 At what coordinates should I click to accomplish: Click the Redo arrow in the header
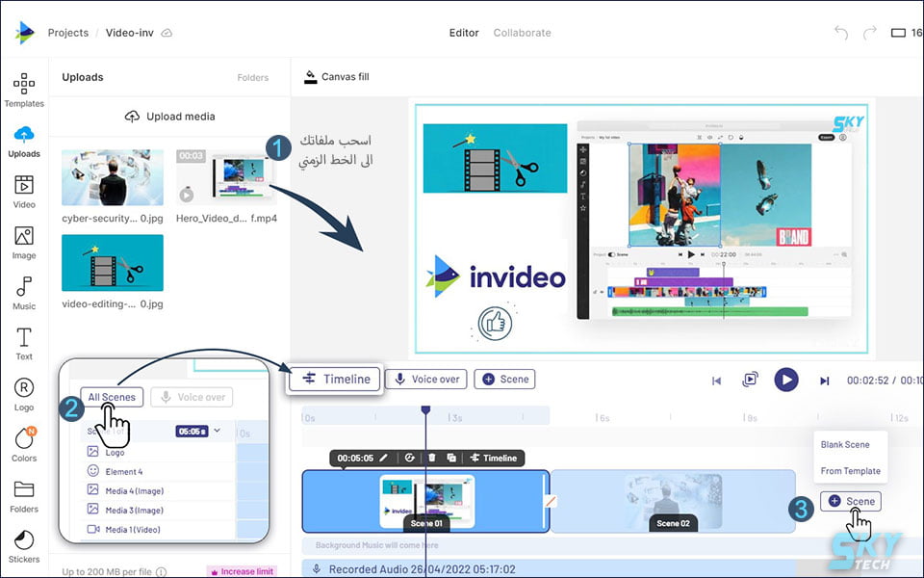click(x=870, y=33)
